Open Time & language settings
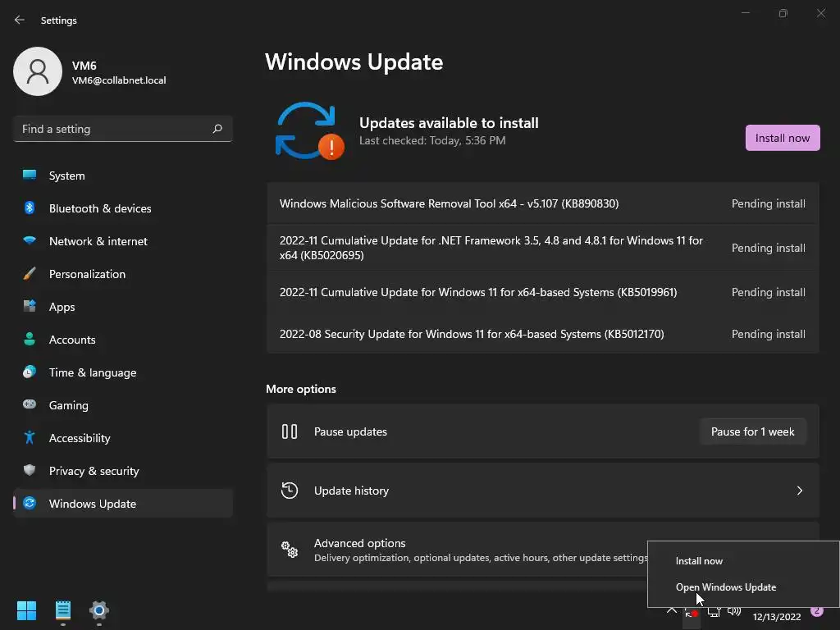 pyautogui.click(x=123, y=372)
